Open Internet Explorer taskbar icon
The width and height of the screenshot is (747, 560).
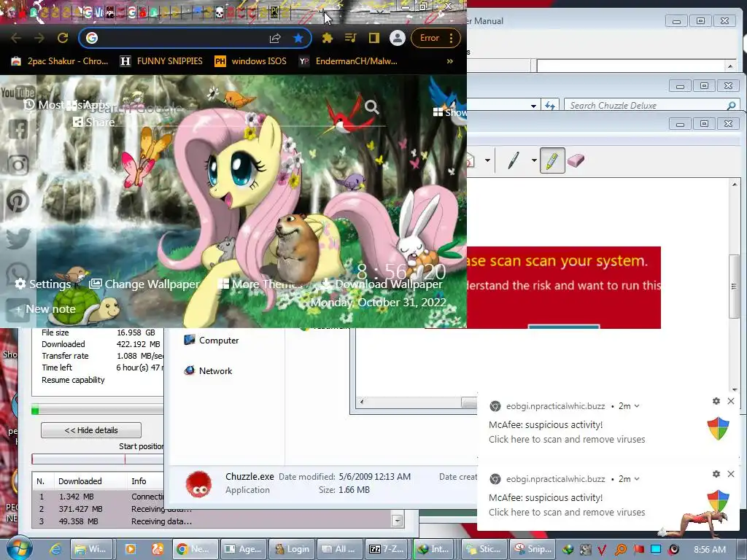click(55, 549)
